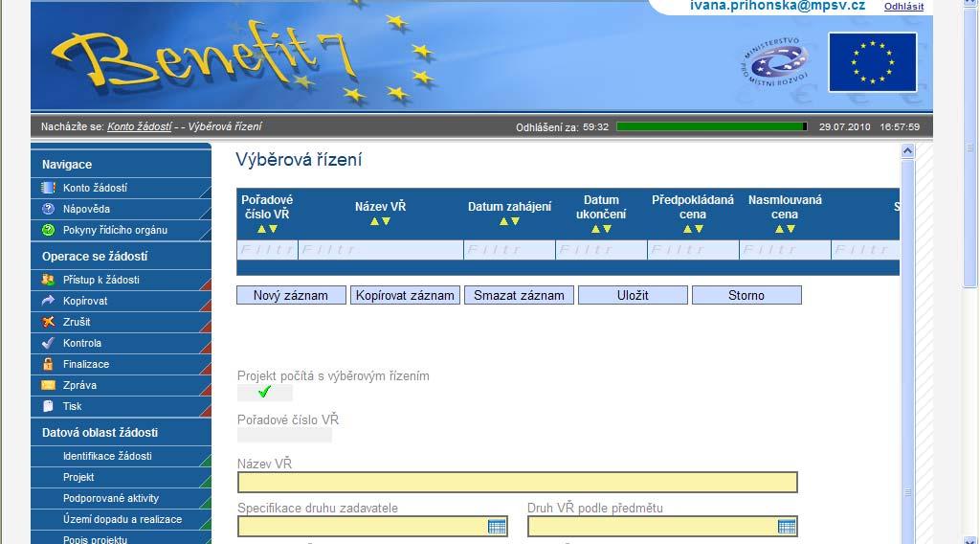Open Projekt section in sidebar

78,477
